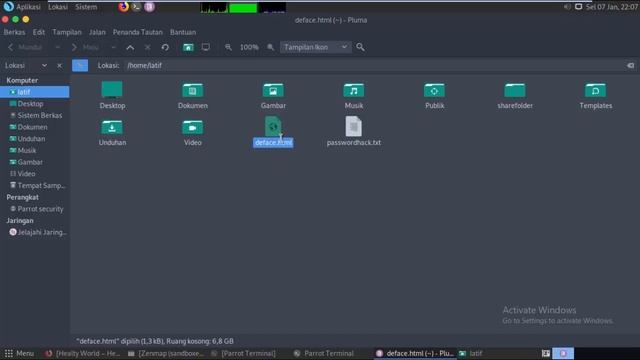Open the Tampilan Ikon view dropdown
The image size is (640, 360).
[315, 47]
